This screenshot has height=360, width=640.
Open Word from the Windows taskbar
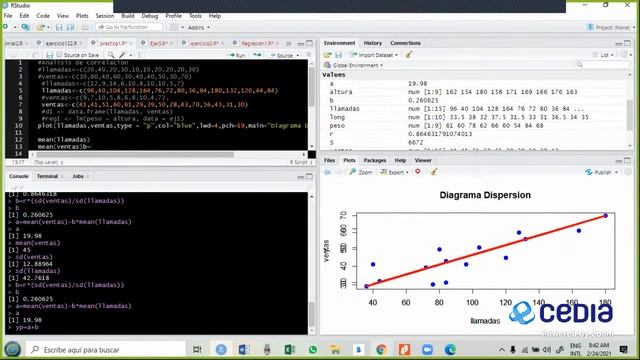244,350
